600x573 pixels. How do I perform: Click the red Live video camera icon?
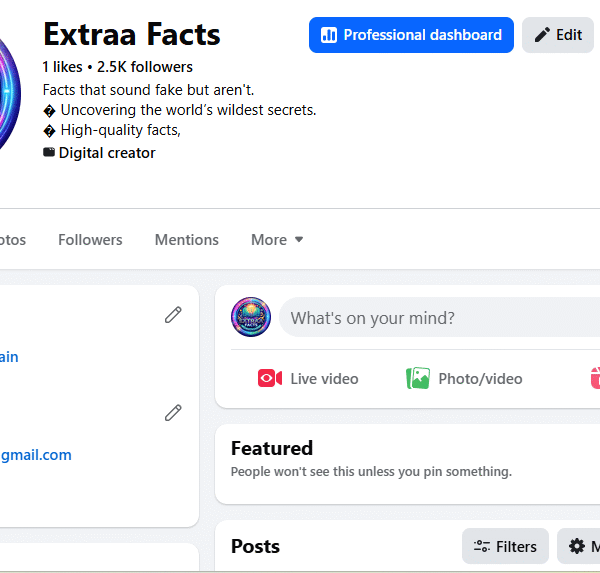[x=270, y=379]
